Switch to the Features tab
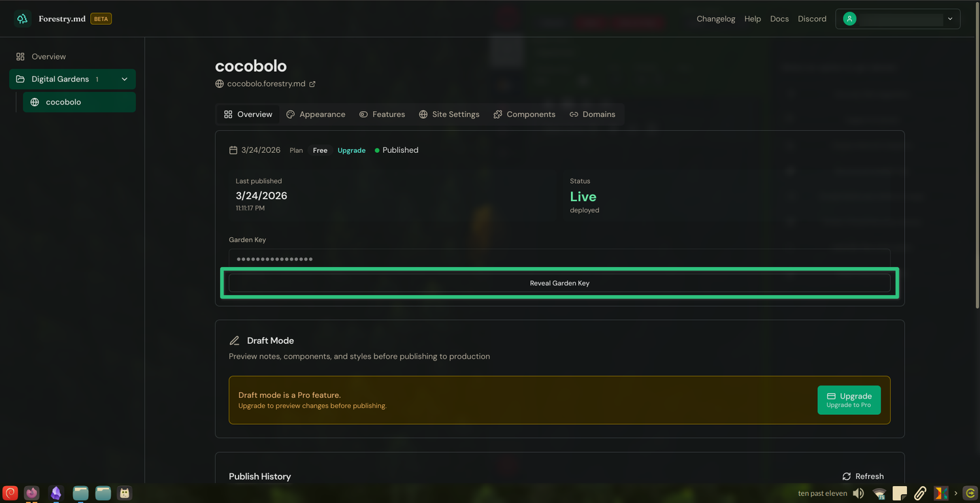This screenshot has height=503, width=980. 382,114
